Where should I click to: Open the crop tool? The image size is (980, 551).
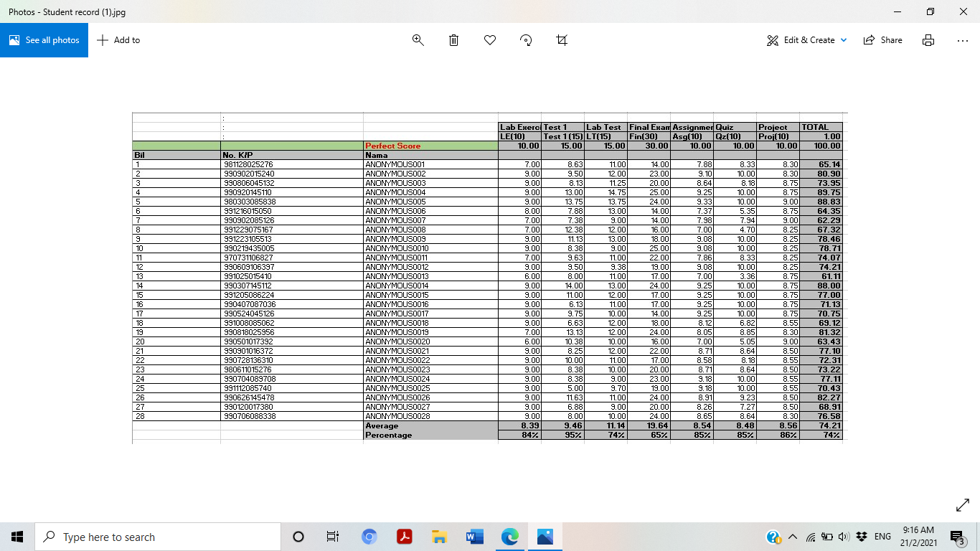pos(562,40)
